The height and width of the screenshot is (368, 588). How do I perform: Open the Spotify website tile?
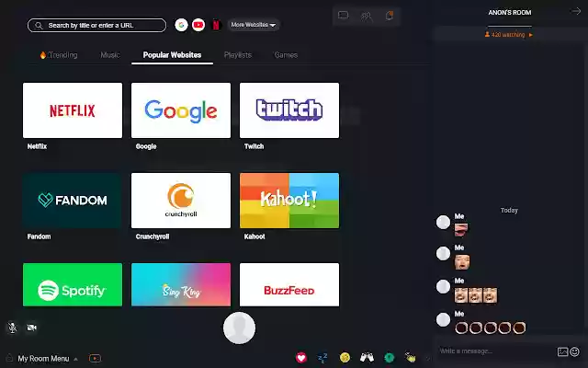coord(73,284)
